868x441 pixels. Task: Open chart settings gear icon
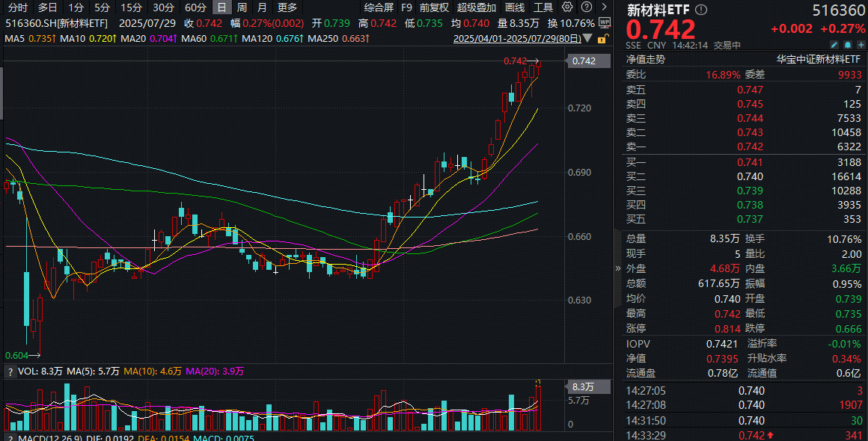[567, 7]
